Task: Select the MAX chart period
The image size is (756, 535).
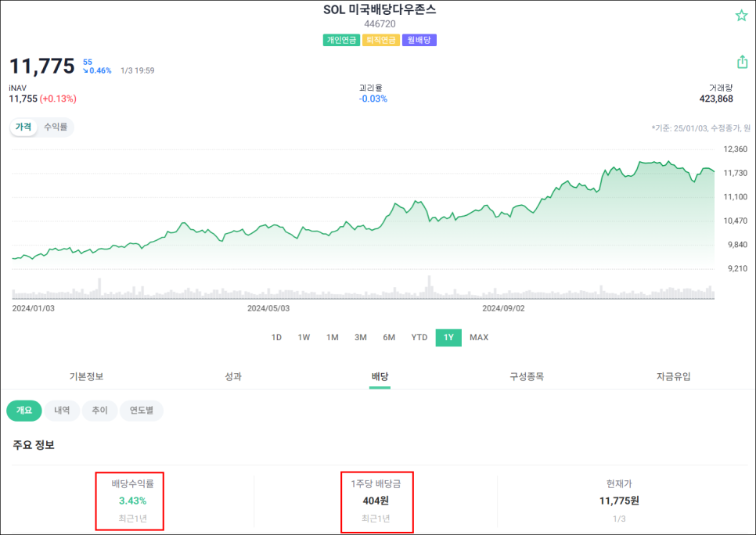Action: 479,337
